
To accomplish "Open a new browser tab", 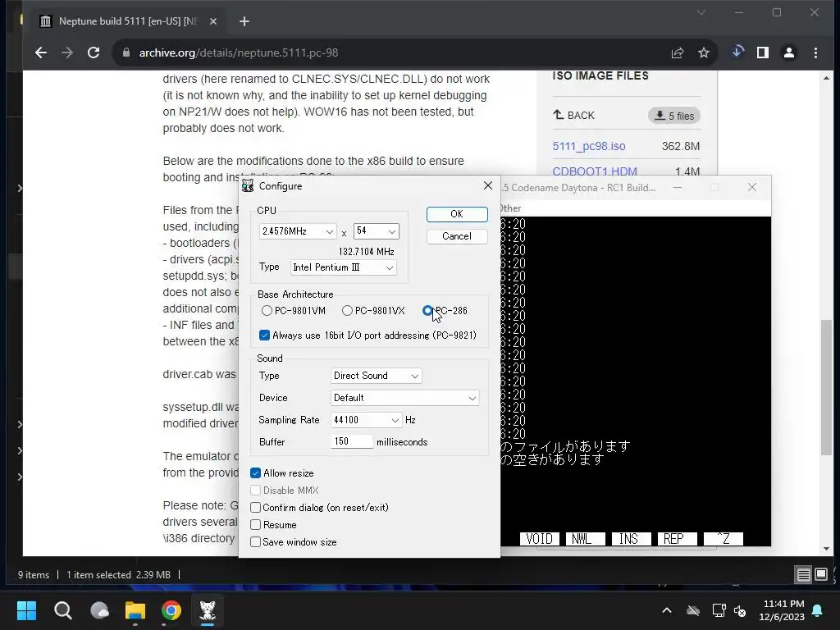I will pyautogui.click(x=244, y=21).
